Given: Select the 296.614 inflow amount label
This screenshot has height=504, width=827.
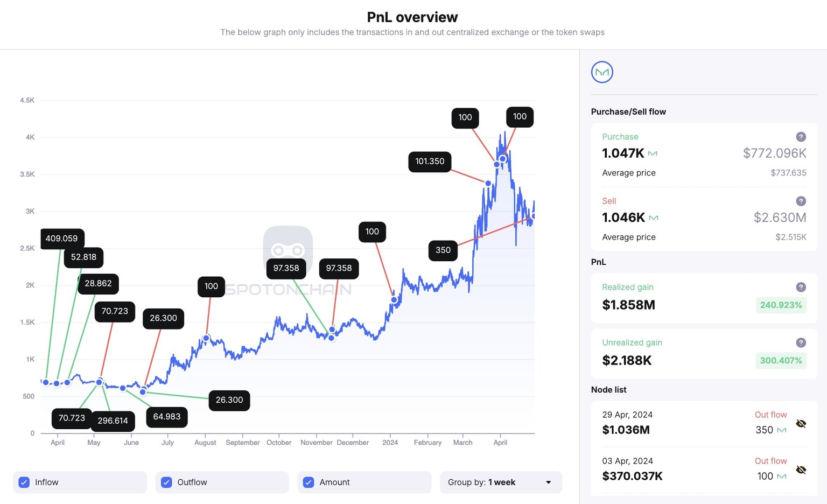Looking at the screenshot, I should click(x=113, y=421).
